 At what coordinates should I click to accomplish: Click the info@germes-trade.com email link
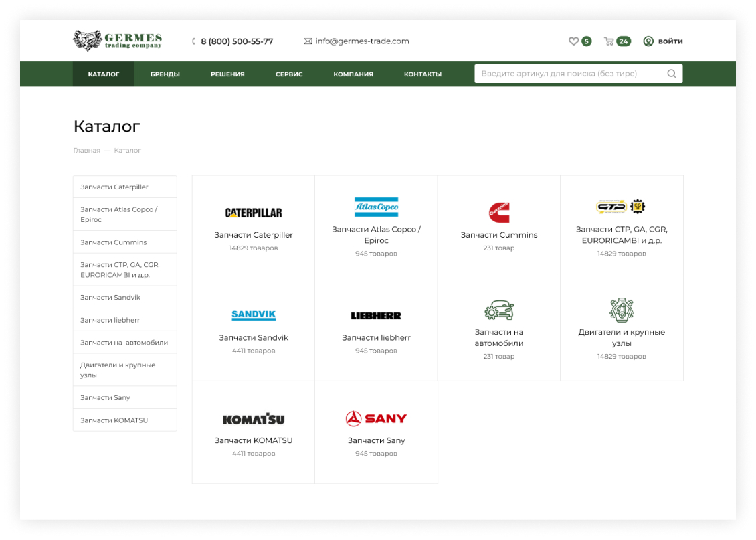pos(362,41)
